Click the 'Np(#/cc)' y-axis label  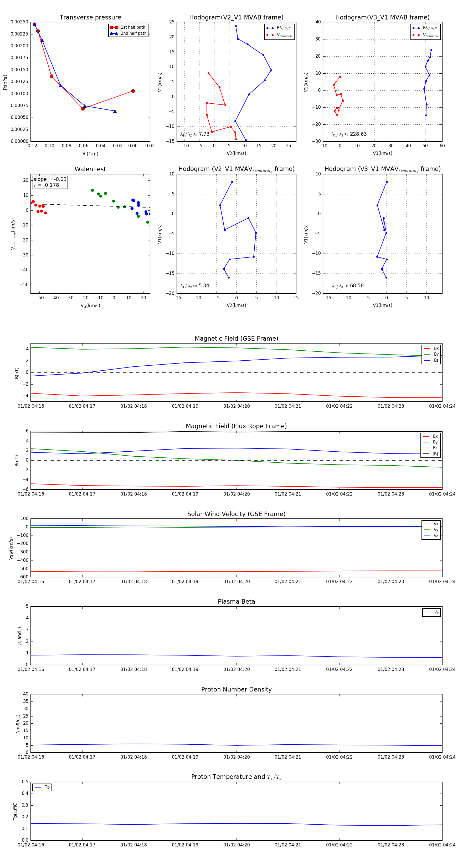tap(18, 723)
